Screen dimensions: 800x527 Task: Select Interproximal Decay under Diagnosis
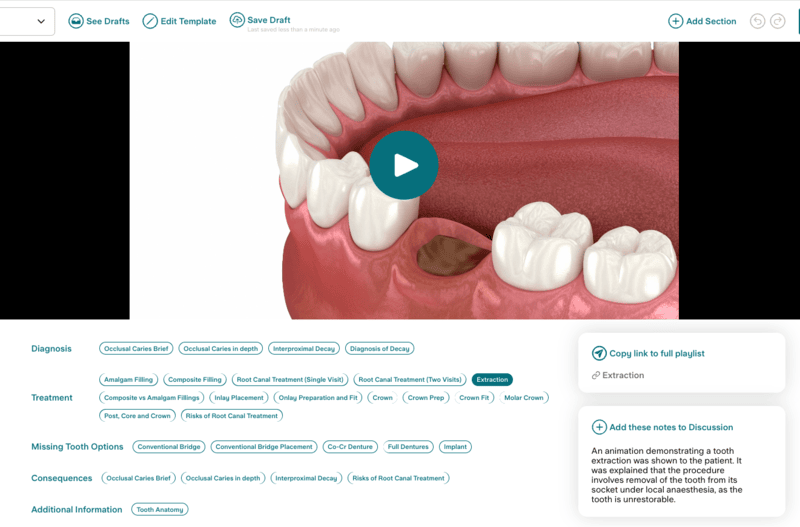click(304, 348)
